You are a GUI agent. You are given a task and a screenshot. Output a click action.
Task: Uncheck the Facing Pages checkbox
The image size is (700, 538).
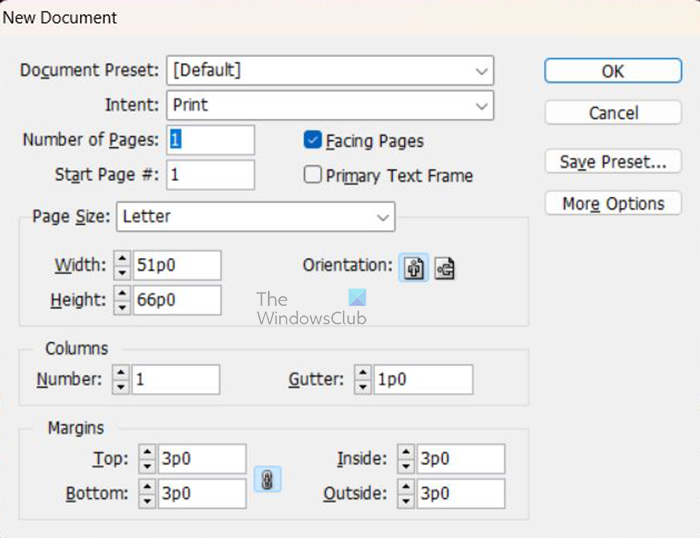tap(313, 141)
